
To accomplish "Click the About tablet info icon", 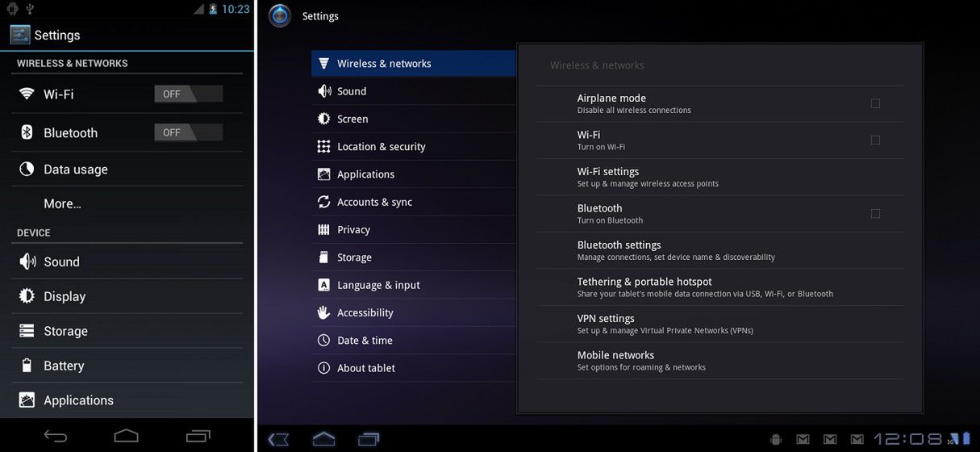I will 323,368.
